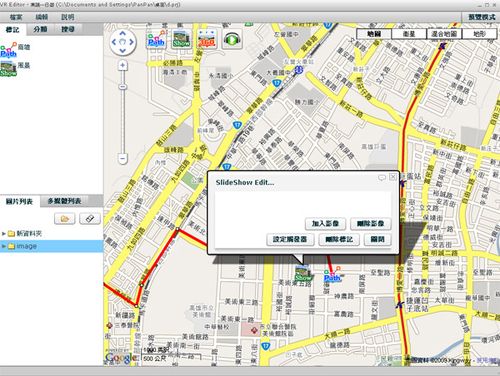Screen dimensions: 500x376
Task: Click 設定觸發器 button in SlideShow dialog
Action: coord(290,239)
